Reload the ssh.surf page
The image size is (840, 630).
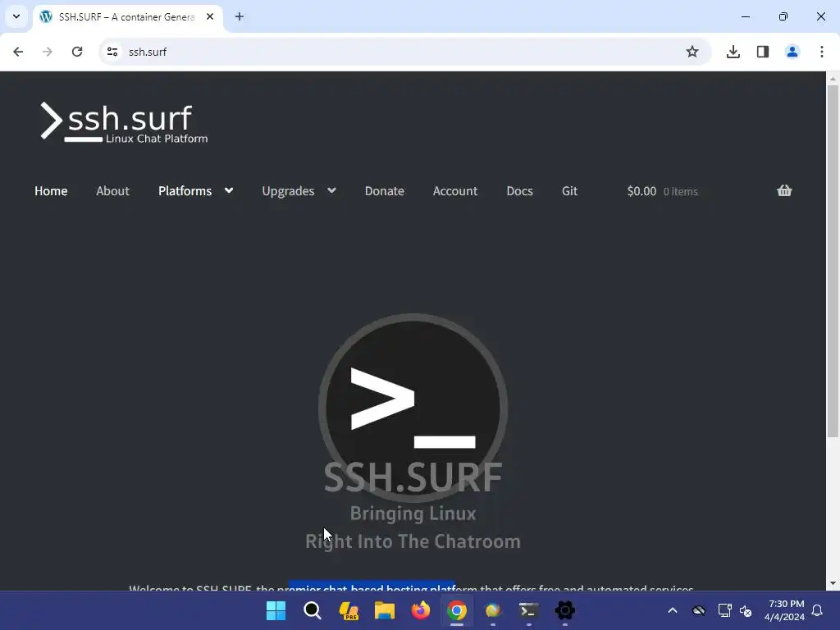point(77,52)
